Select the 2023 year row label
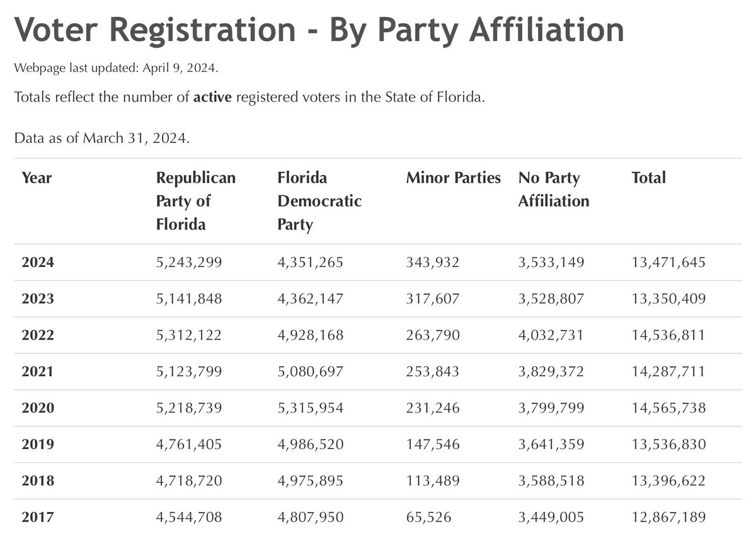The image size is (756, 541). pos(38,299)
